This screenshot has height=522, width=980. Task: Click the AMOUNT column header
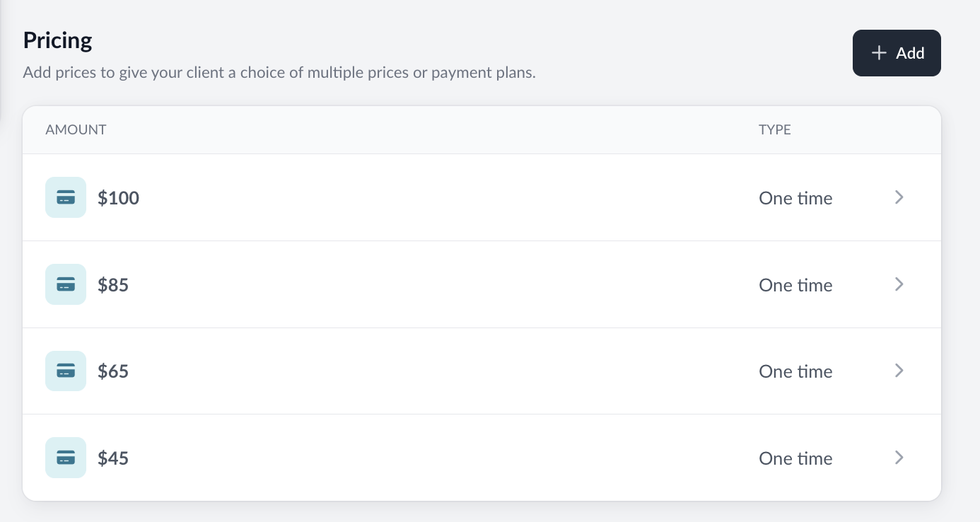[76, 129]
